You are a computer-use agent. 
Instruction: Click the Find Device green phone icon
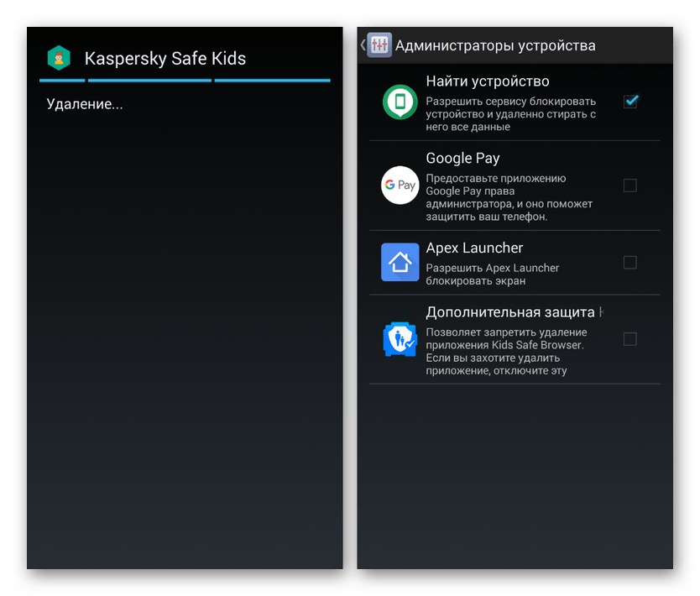400,102
